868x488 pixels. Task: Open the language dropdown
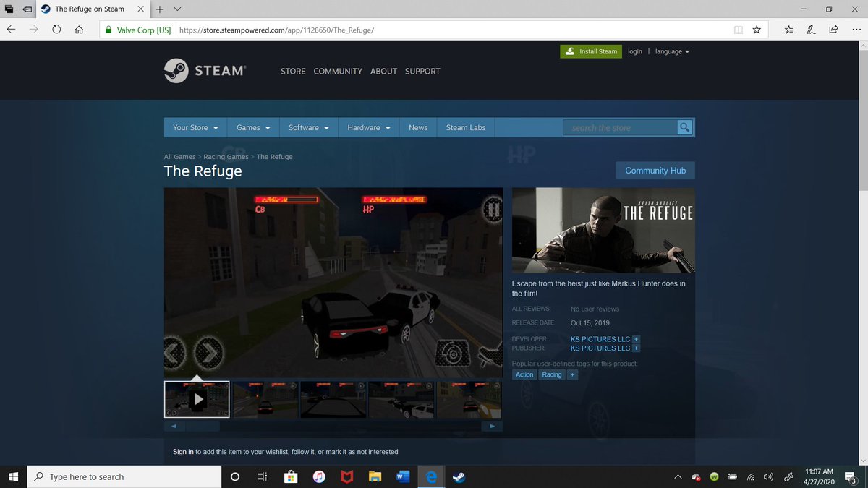(672, 51)
